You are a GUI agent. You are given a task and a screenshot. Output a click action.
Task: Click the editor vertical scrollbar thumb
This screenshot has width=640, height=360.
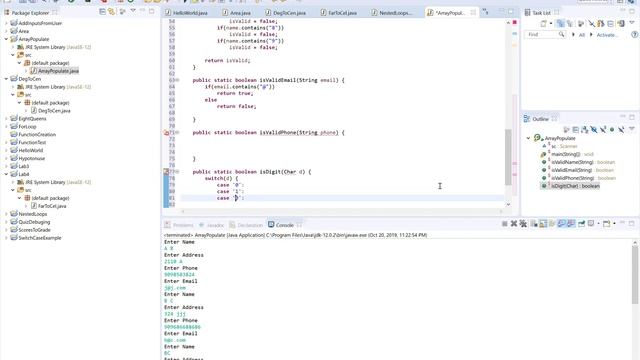click(x=508, y=157)
